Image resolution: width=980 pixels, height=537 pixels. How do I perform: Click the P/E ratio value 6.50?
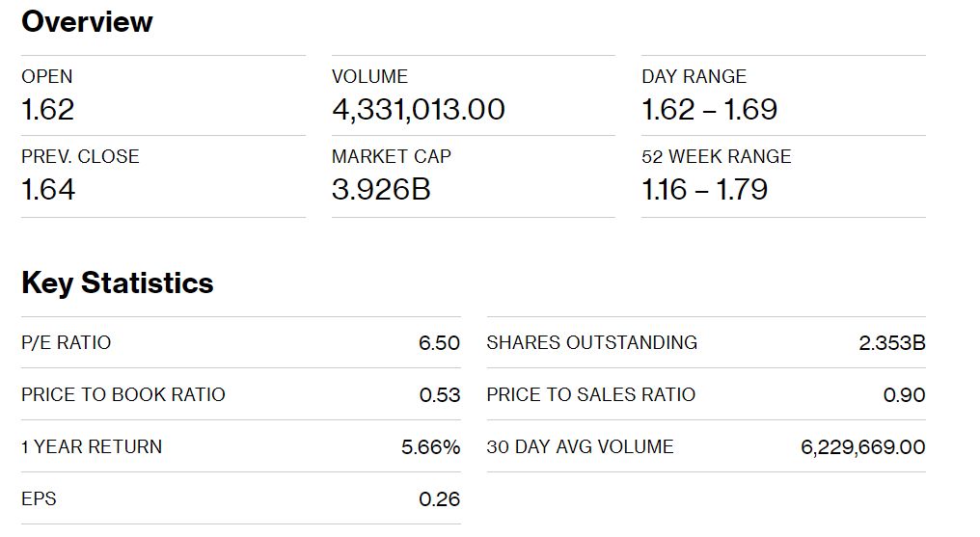click(x=440, y=343)
